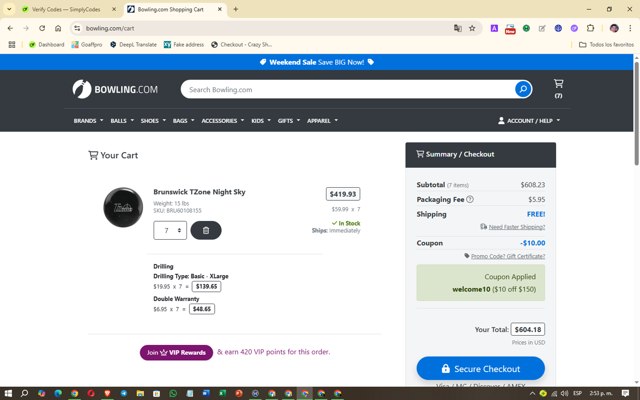Open notification center in system tray
Viewport: 640px width, 400px height.
point(625,393)
